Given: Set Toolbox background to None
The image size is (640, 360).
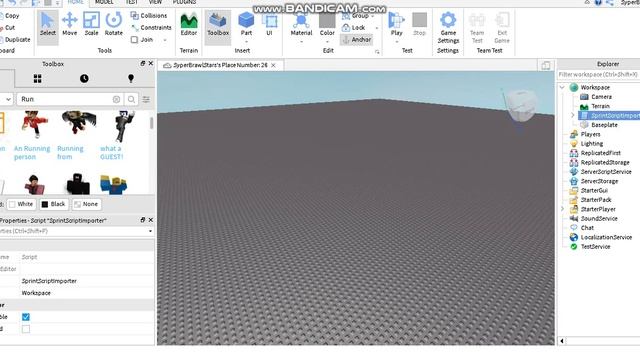Looking at the screenshot, I should 86,204.
